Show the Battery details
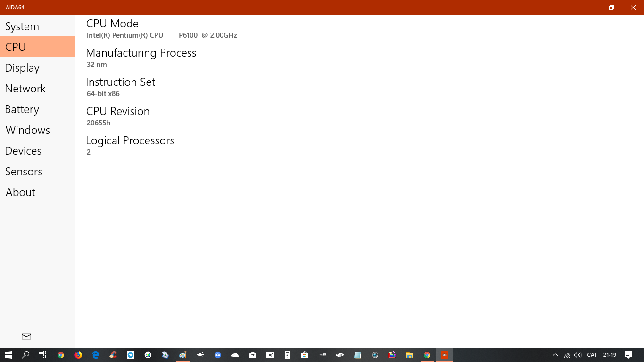The width and height of the screenshot is (644, 362). pos(38,109)
